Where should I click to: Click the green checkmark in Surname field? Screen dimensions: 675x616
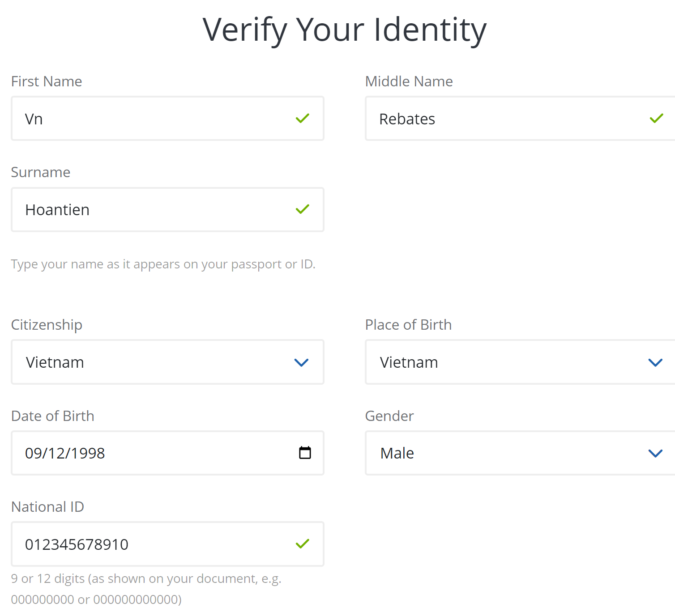[303, 209]
